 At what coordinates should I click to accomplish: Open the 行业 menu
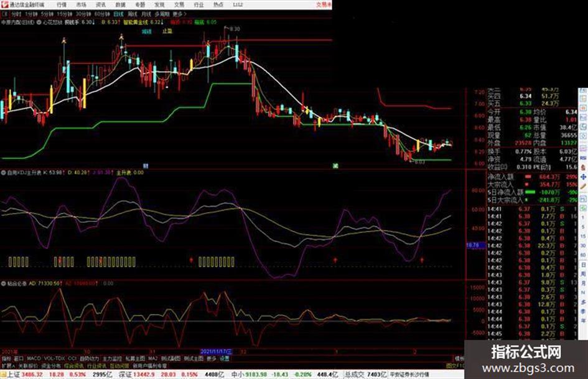coord(198,4)
